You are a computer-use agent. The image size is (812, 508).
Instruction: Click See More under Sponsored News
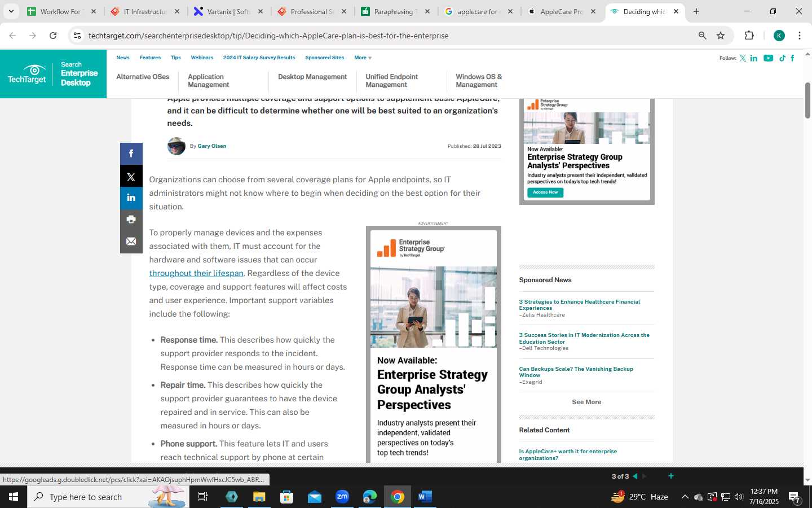586,402
